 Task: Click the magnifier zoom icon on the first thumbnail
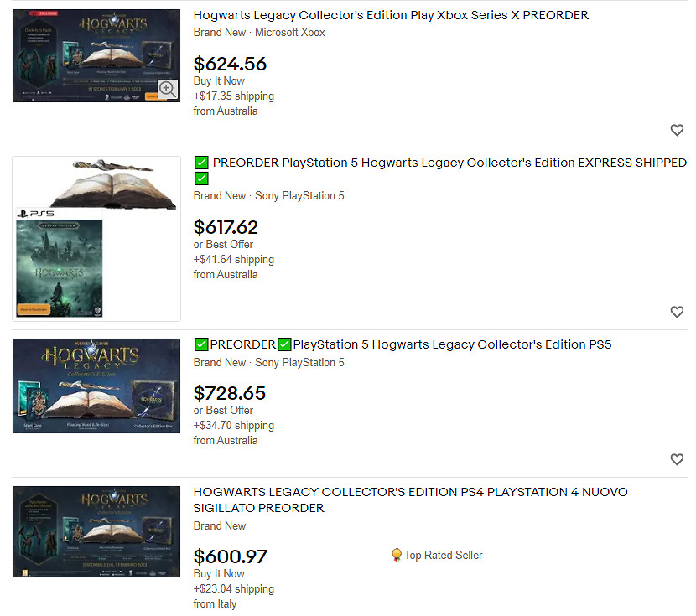click(168, 89)
